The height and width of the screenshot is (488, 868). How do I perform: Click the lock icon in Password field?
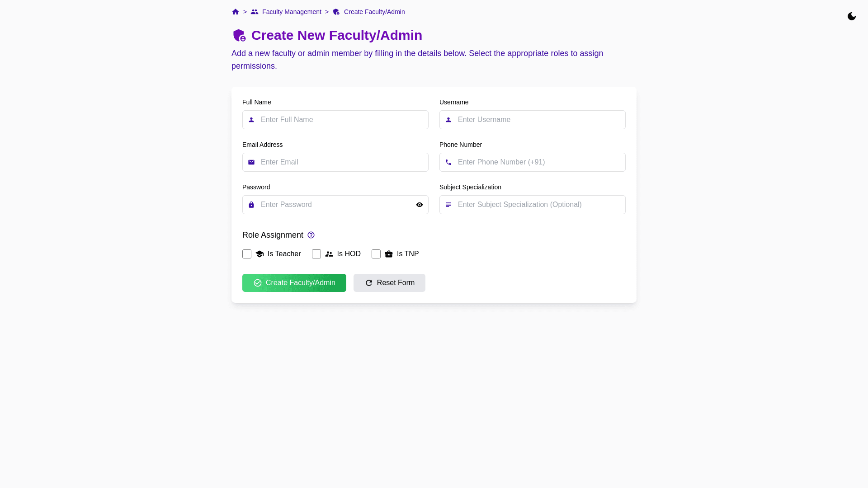tap(251, 205)
